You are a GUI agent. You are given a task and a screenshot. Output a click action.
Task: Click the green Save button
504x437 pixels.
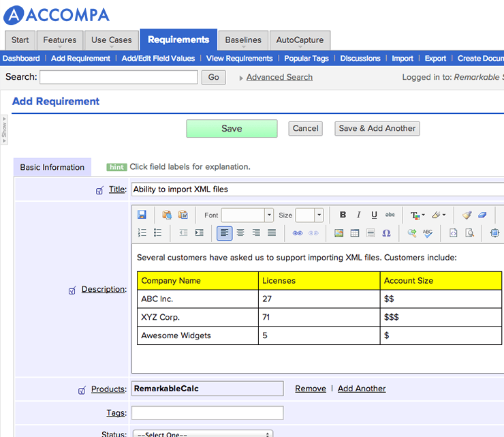232,129
